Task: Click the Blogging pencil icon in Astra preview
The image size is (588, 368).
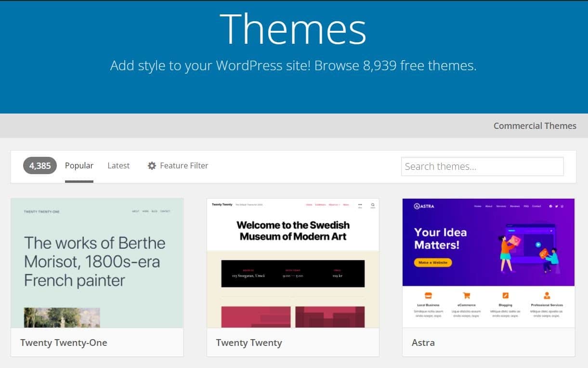Action: [505, 294]
